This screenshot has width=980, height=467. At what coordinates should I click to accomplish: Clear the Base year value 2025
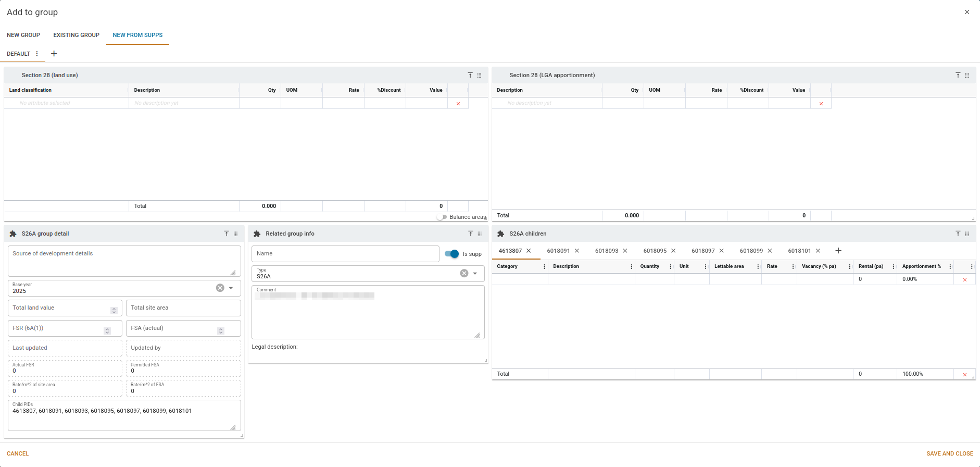(220, 288)
